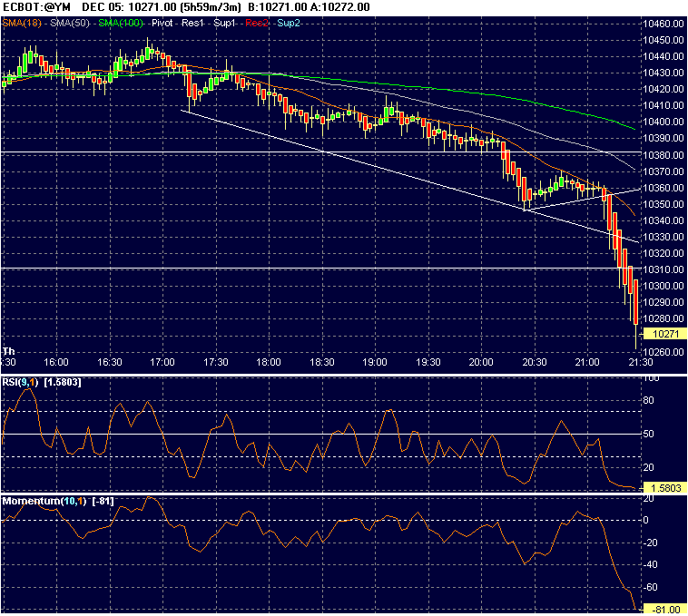Click the 17:00 time axis label
The height and width of the screenshot is (616, 688).
point(162,362)
